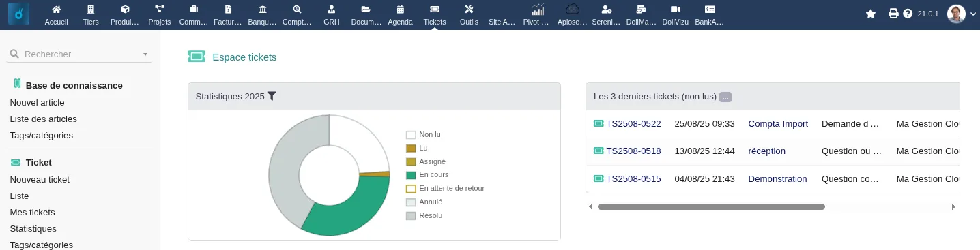This screenshot has height=250, width=980.
Task: Open the Pivot chart icon menu
Action: click(x=538, y=10)
